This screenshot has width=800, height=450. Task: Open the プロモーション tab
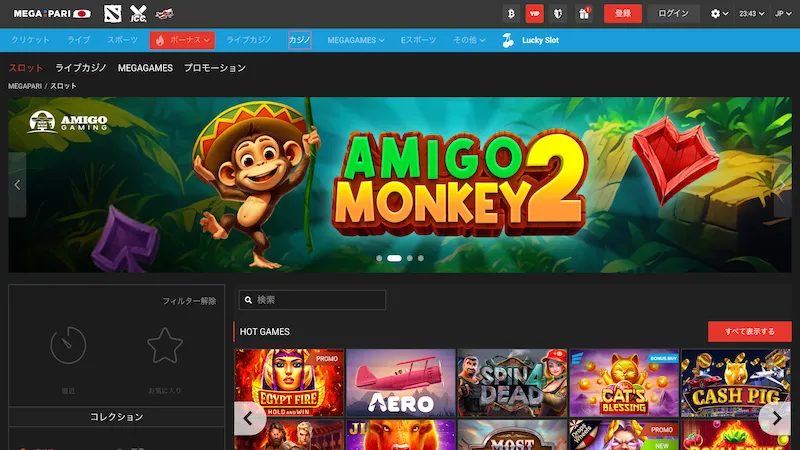click(215, 68)
